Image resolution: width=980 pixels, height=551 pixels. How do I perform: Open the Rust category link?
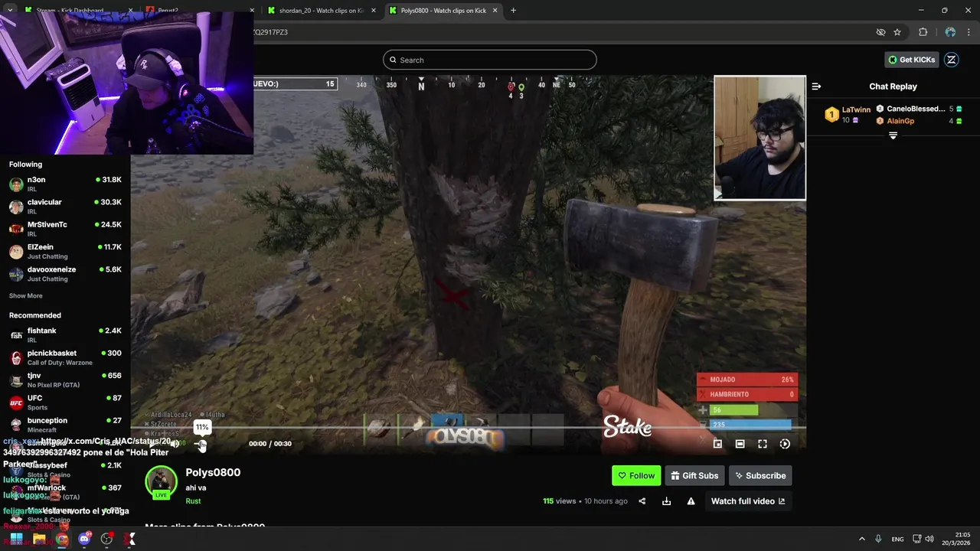[x=193, y=501]
